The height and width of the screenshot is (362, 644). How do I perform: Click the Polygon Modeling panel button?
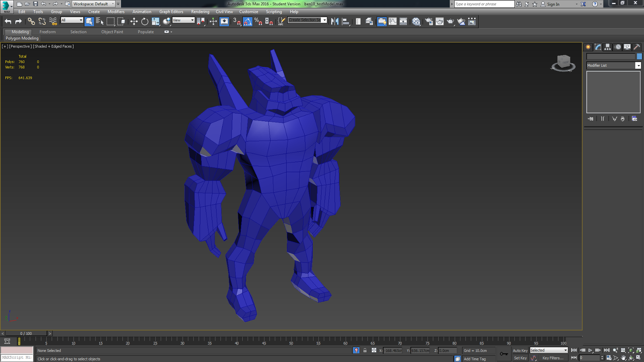[22, 38]
